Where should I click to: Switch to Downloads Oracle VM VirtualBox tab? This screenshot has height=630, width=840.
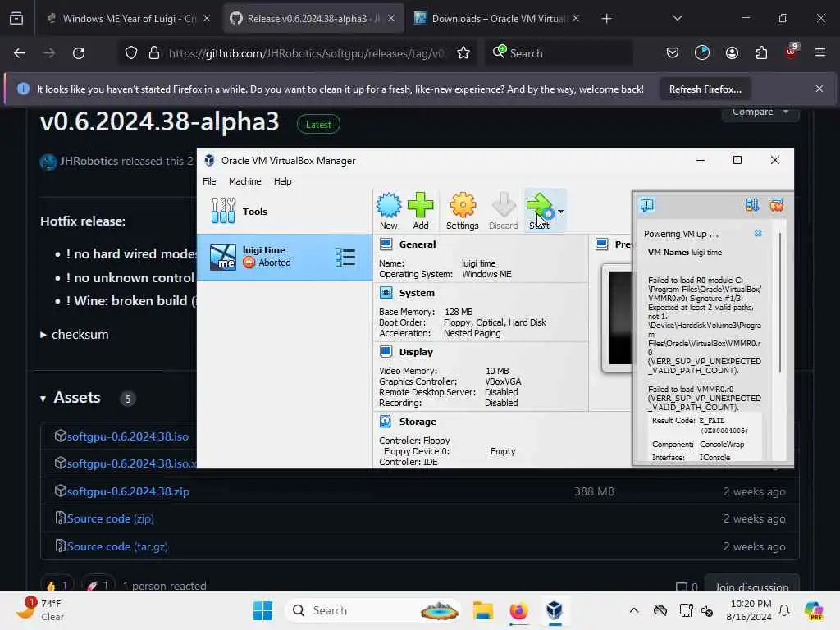click(496, 18)
